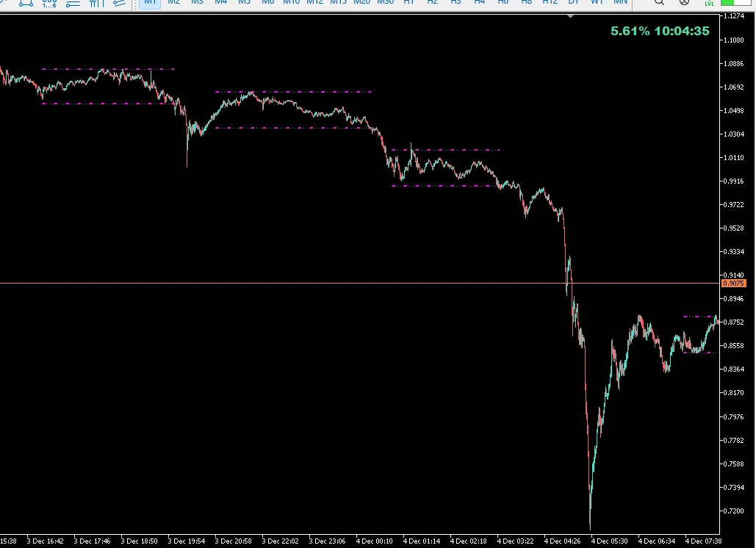Viewport: 756px width, 548px height.
Task: Click the green LVL status icon
Action: pos(708,4)
